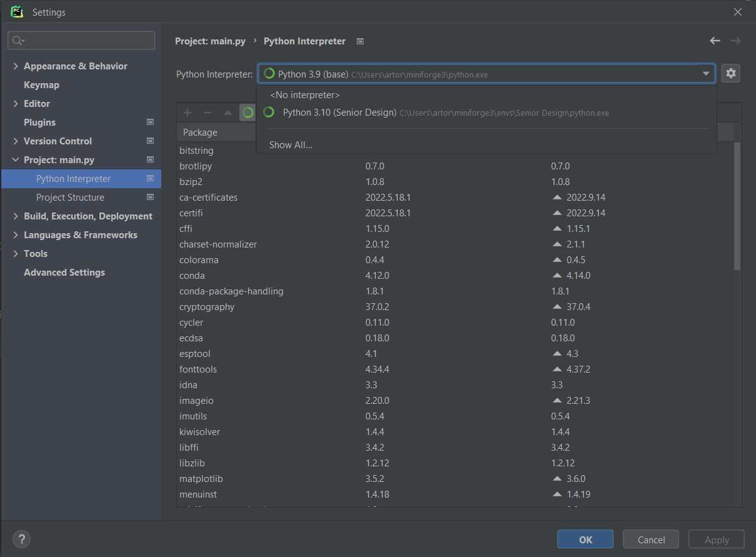Expand the Editor section
Screen dimensions: 756x557
point(16,103)
